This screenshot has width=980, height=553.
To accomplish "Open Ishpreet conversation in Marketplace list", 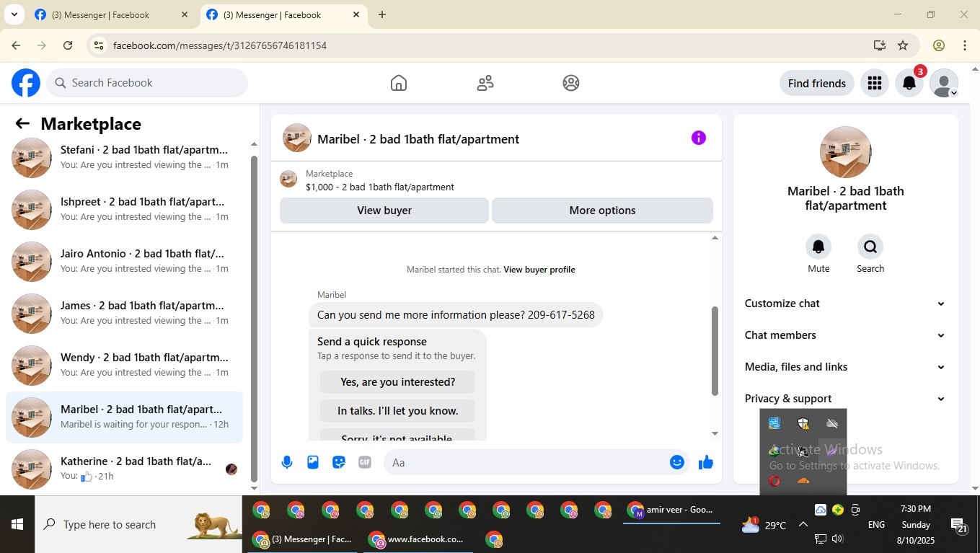I will tap(124, 209).
